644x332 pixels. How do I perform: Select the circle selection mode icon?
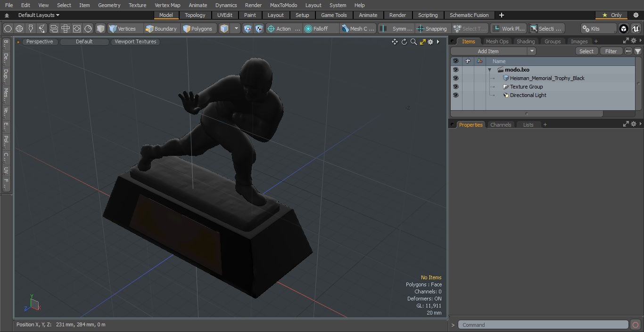point(8,29)
